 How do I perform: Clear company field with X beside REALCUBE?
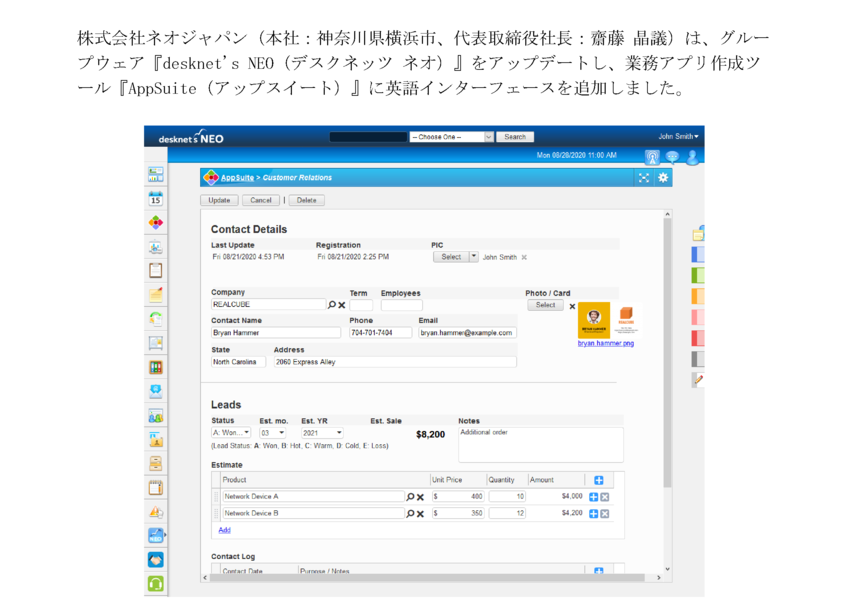342,305
